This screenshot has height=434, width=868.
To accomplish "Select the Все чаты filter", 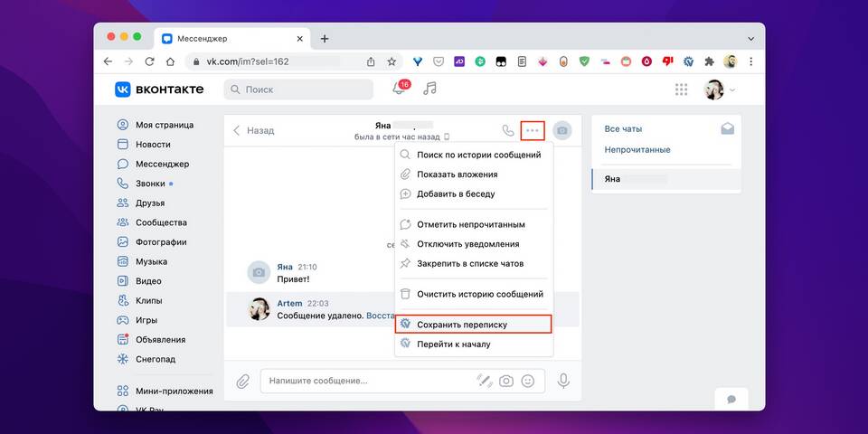I will click(623, 129).
